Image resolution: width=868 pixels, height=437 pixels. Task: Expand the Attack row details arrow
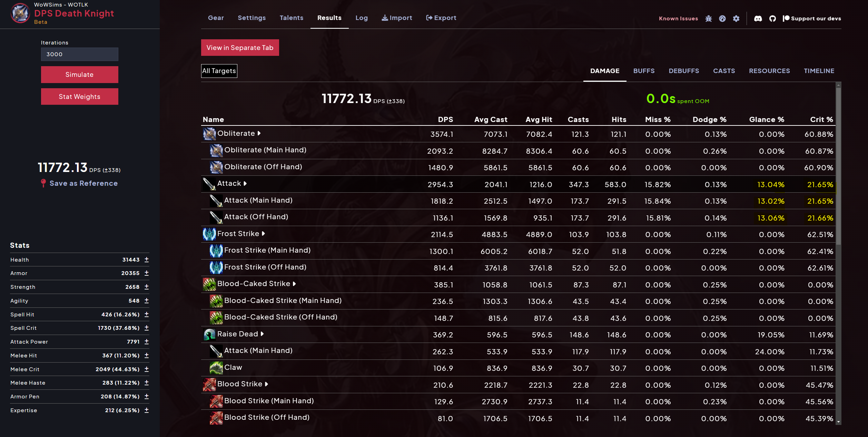pos(245,183)
